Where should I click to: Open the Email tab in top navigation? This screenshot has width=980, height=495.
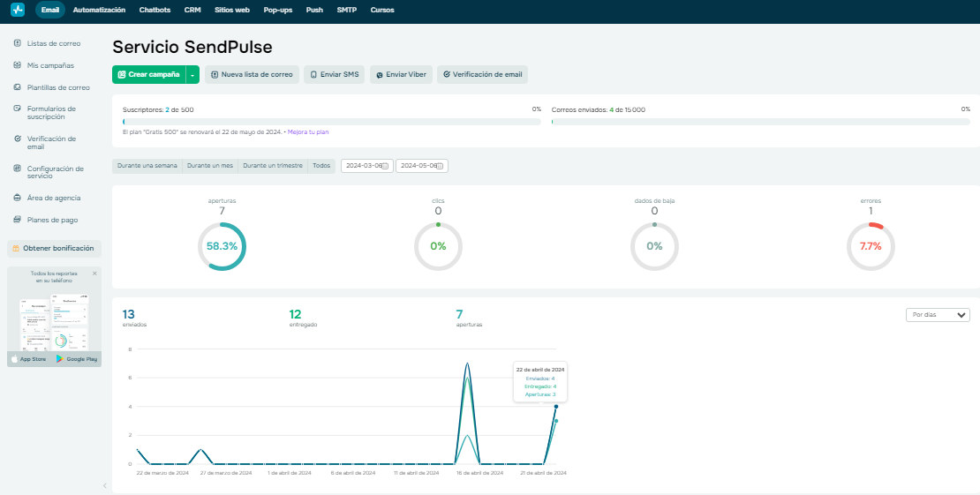click(50, 10)
